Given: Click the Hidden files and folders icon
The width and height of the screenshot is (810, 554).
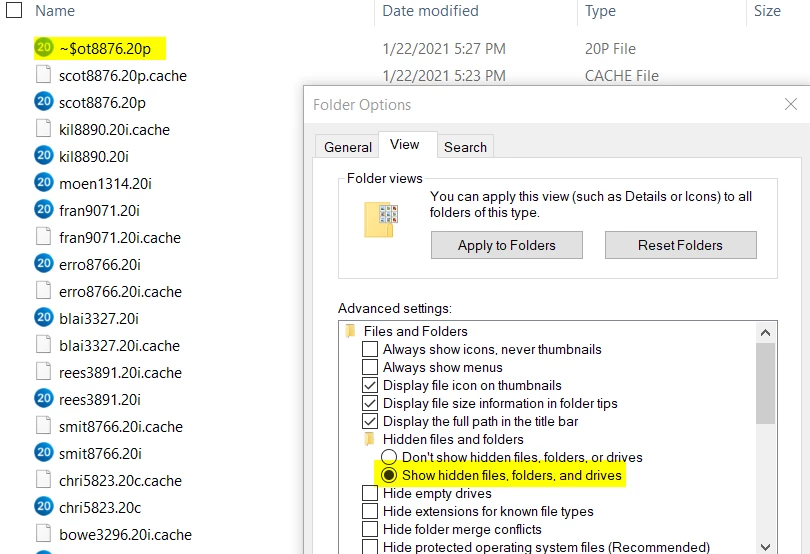Looking at the screenshot, I should point(369,439).
